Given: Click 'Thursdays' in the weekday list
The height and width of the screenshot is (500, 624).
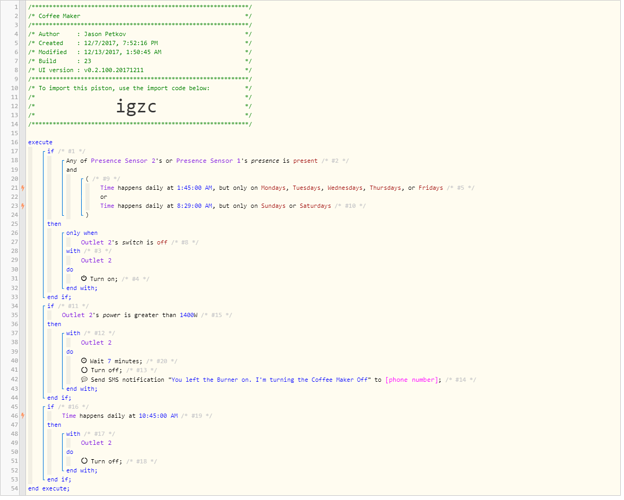Looking at the screenshot, I should [x=385, y=188].
